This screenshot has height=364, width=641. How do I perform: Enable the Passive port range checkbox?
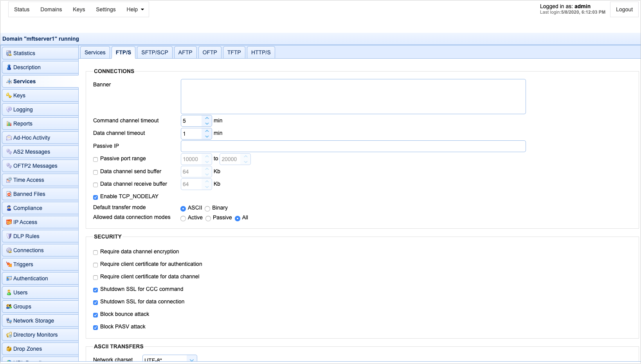(95, 160)
